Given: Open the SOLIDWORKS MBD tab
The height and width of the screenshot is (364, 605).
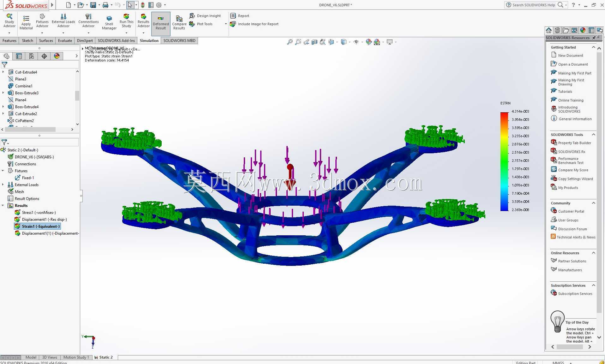Looking at the screenshot, I should coord(179,41).
